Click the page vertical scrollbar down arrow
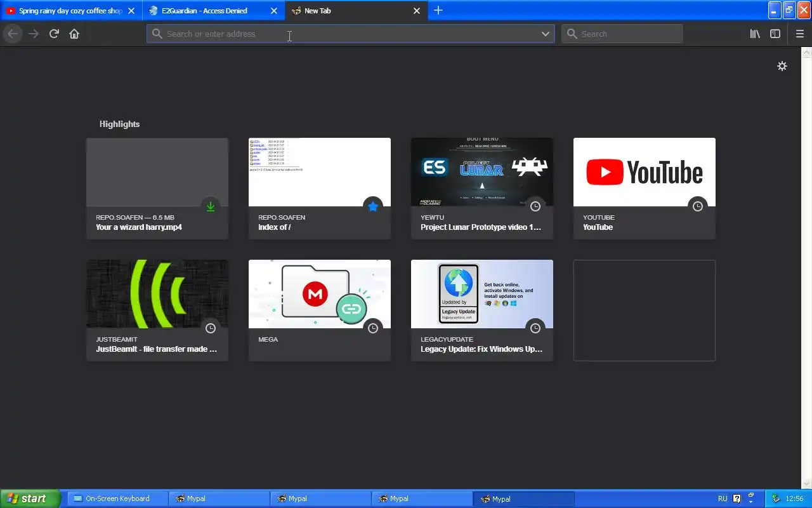 (x=808, y=485)
